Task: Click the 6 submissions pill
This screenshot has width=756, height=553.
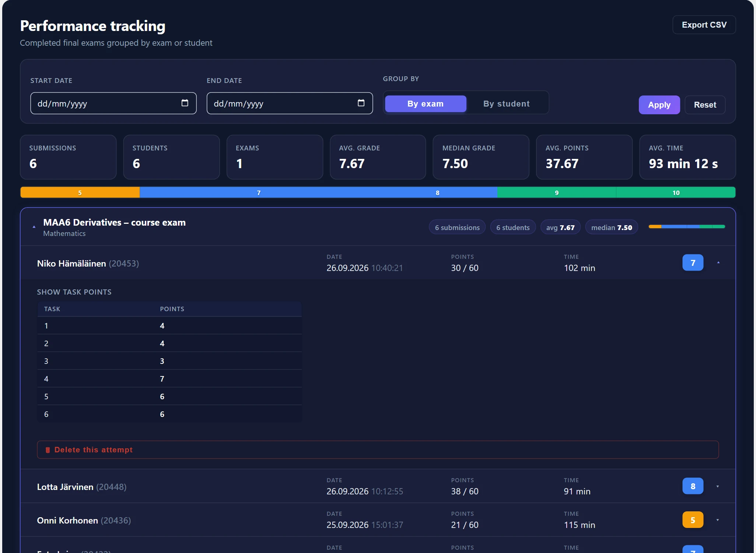Action: click(x=457, y=227)
